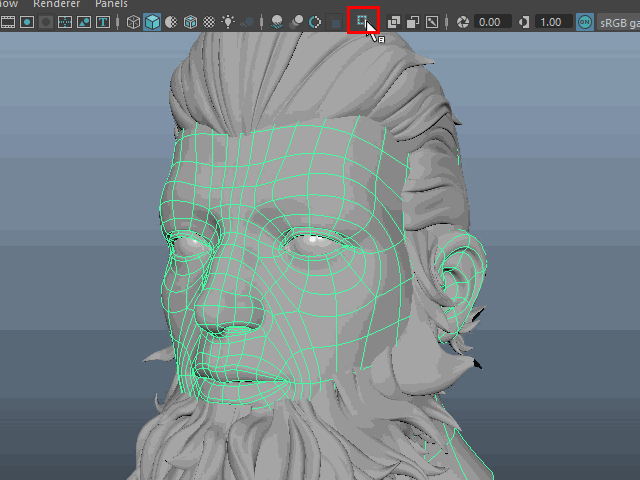Click use all lights bulb icon
The image size is (640, 480).
228,21
